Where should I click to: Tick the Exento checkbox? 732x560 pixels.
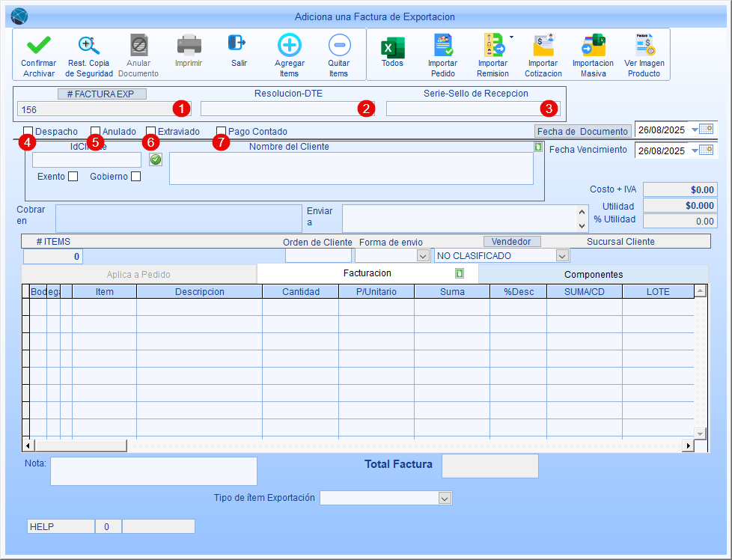click(x=73, y=177)
